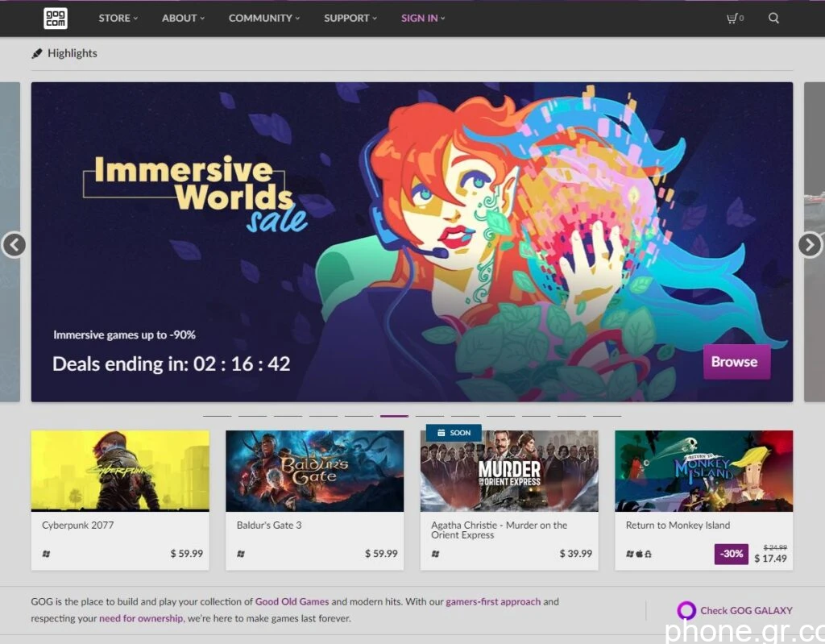This screenshot has height=644, width=825.
Task: Click the -30% discount badge
Action: [x=732, y=554]
